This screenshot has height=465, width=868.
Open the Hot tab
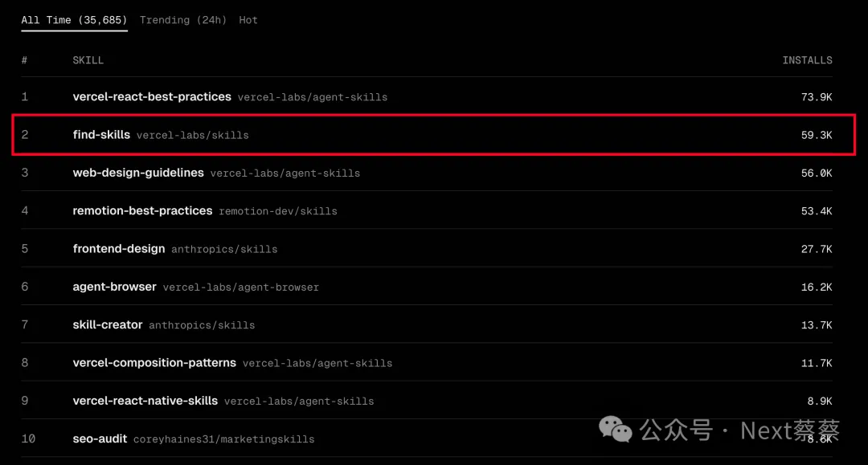(248, 20)
